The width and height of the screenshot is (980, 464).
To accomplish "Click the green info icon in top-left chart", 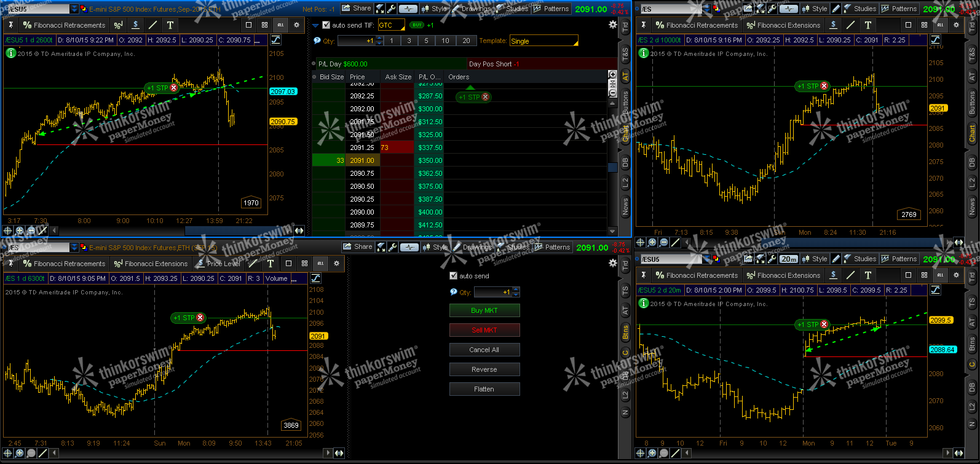I will pyautogui.click(x=10, y=53).
